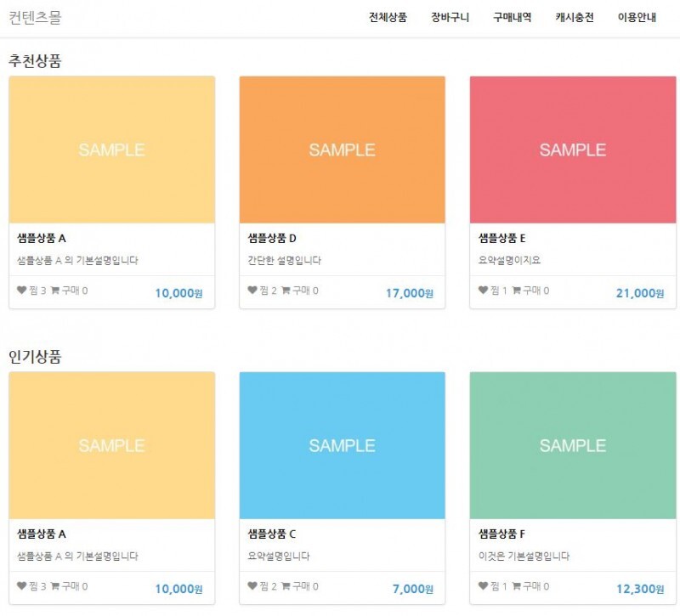Click 샘플상품 A title in 인기상품 section
Image resolution: width=680 pixels, height=616 pixels.
pos(42,534)
